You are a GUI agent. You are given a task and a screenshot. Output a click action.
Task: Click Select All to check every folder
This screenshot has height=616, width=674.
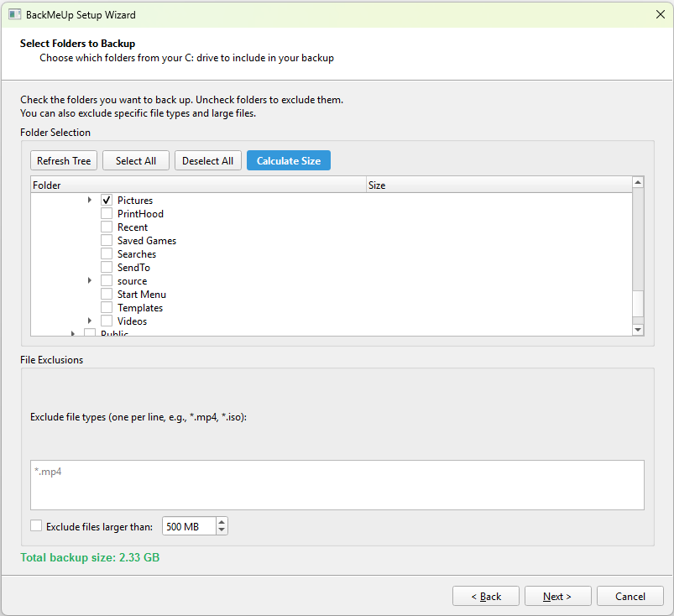[x=135, y=160]
